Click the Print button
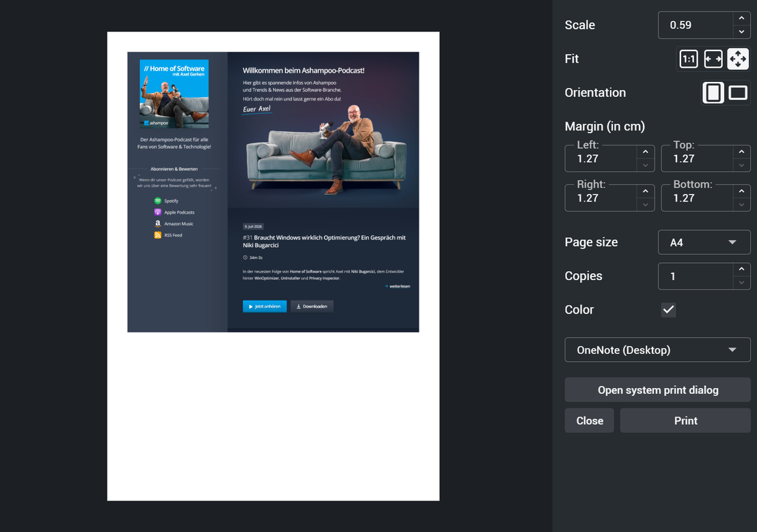Viewport: 757px width, 532px height. (x=685, y=421)
